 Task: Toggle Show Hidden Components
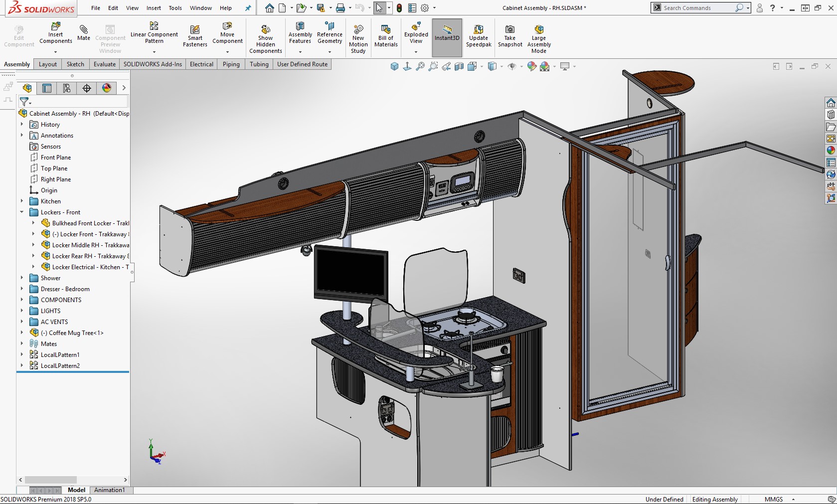click(x=265, y=30)
